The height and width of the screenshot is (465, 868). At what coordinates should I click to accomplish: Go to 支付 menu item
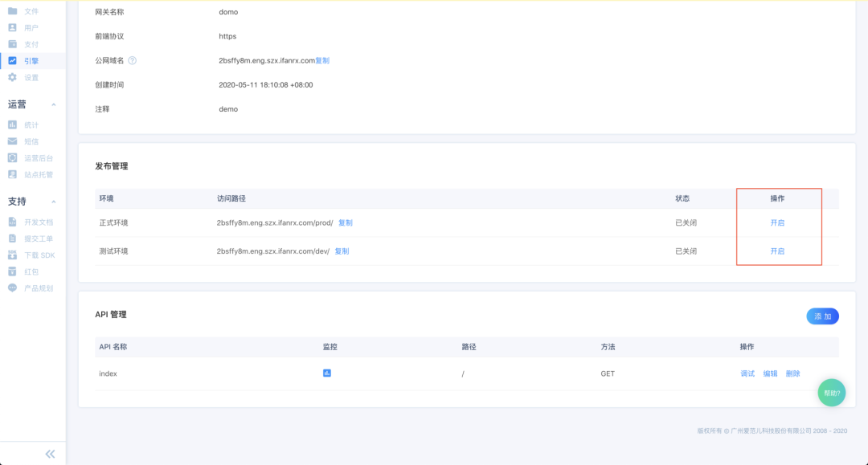click(x=31, y=44)
